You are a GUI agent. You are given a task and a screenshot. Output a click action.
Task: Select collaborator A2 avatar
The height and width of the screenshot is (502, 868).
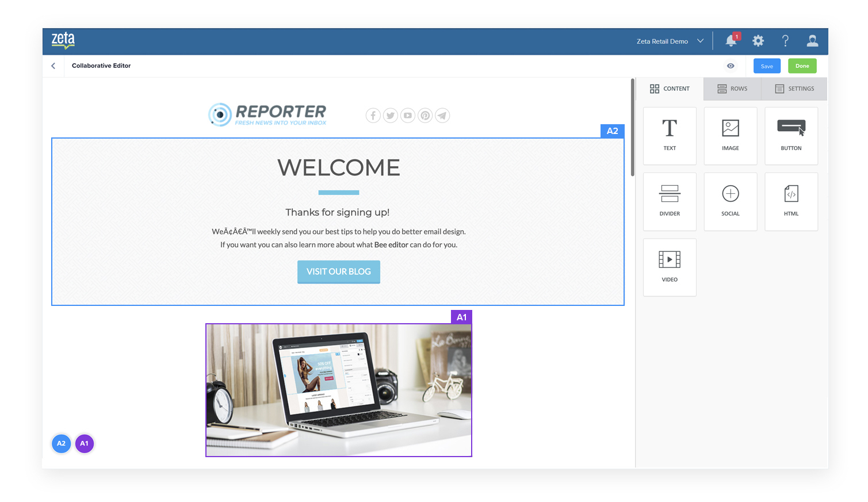point(61,443)
